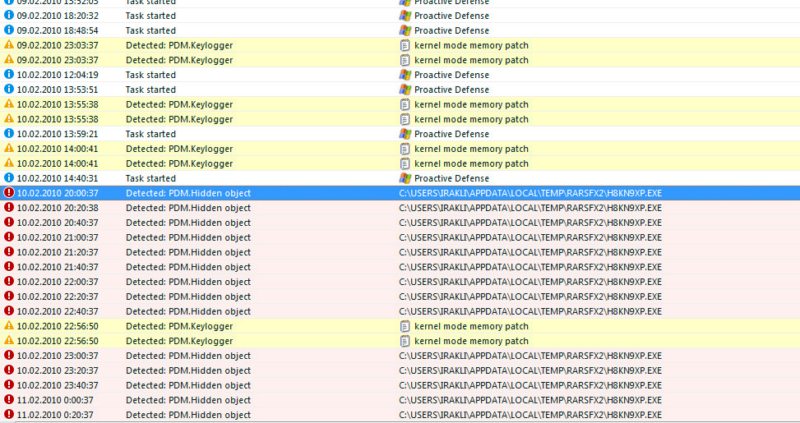Select timestamp 10.02.2010 23:00:37

58,356
